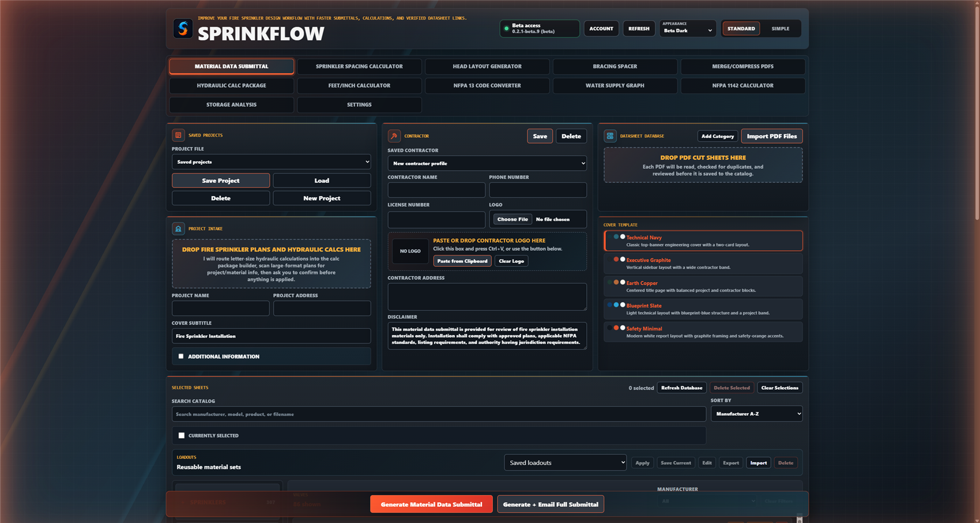The image size is (980, 523).
Task: Open the Saved projects file dropdown
Action: point(272,162)
